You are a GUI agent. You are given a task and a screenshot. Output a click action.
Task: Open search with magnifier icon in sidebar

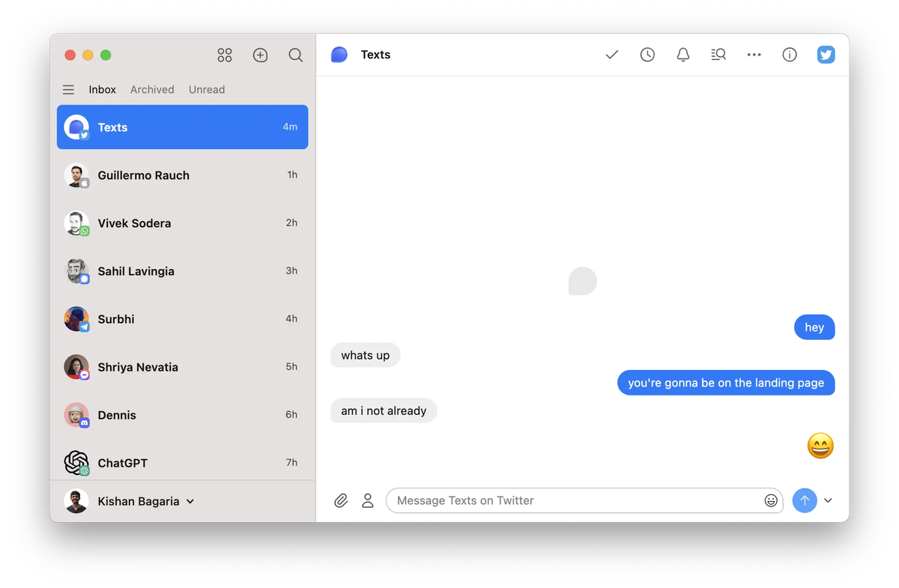(296, 55)
